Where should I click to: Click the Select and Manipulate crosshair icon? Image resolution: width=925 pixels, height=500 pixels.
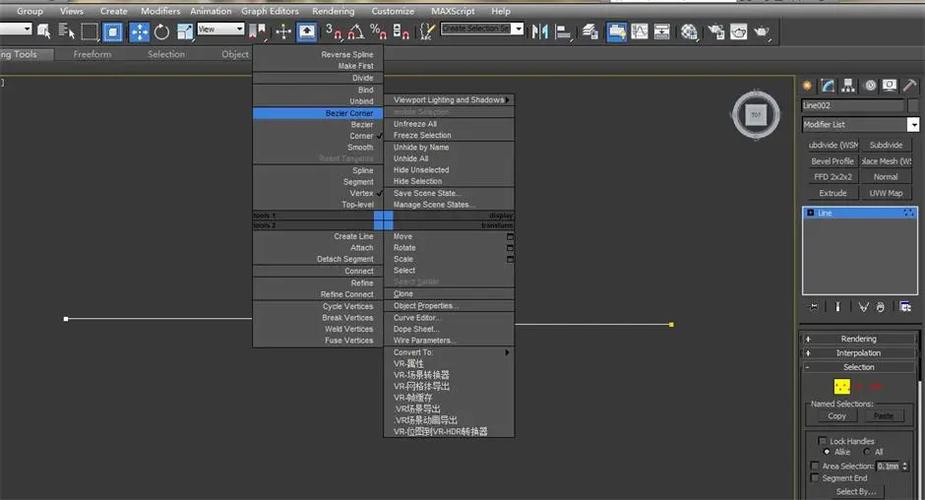pyautogui.click(x=284, y=32)
